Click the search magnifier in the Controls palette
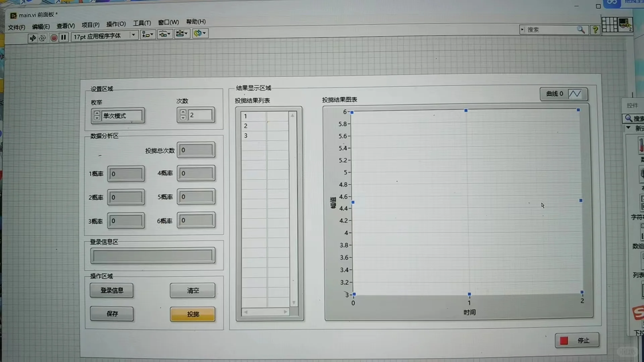The image size is (644, 362). pos(628,118)
